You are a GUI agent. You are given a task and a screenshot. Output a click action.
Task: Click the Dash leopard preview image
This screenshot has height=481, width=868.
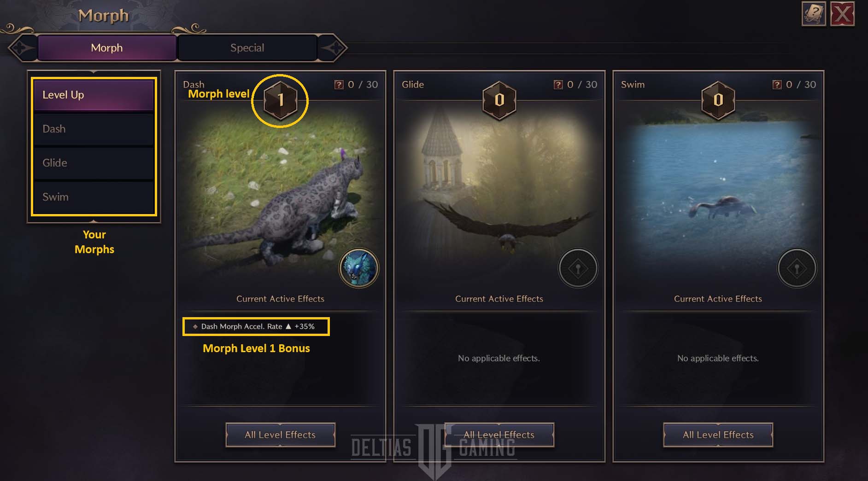click(x=280, y=193)
